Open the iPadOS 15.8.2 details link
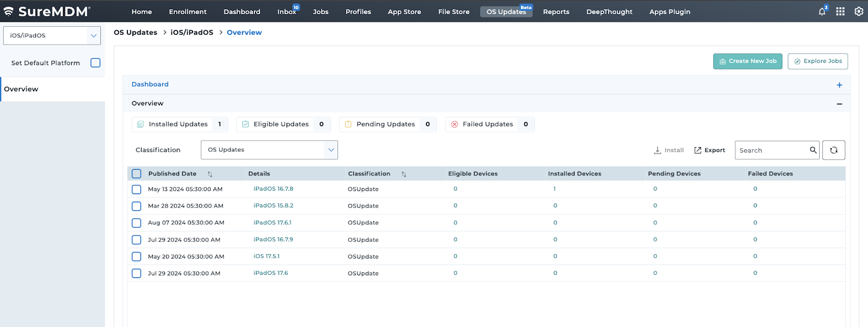 [273, 206]
